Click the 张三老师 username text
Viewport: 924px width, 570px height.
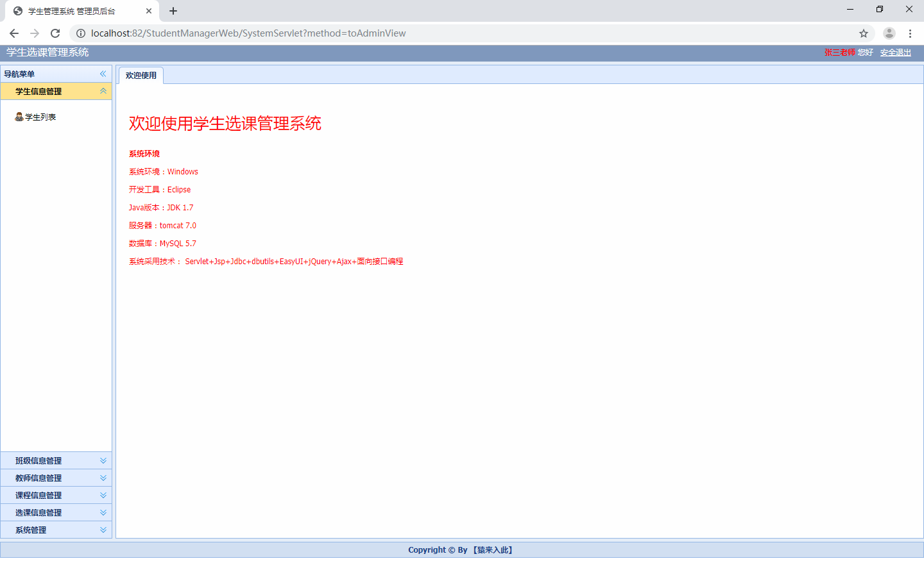click(840, 53)
